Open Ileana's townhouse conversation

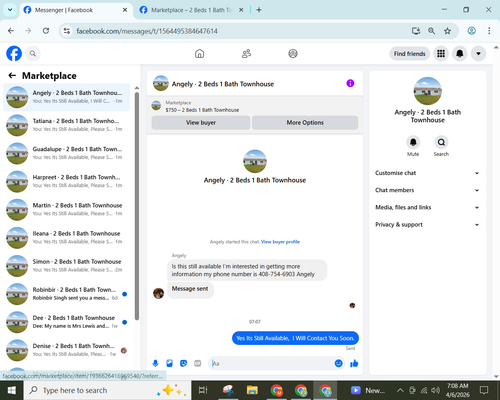click(67, 237)
